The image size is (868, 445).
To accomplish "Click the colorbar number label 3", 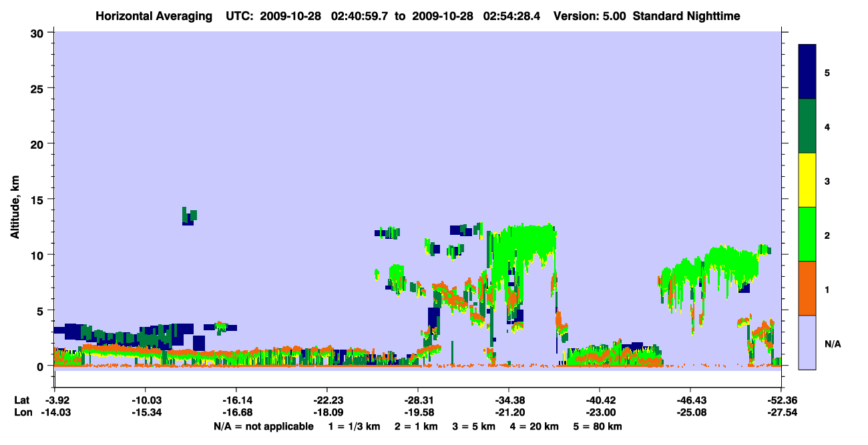I will point(827,181).
